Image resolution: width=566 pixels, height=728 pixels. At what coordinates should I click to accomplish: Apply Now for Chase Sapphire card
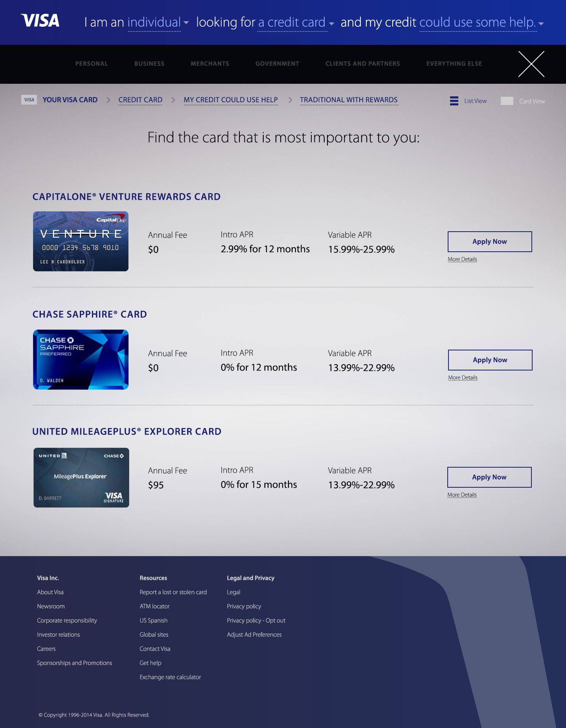[x=490, y=360]
